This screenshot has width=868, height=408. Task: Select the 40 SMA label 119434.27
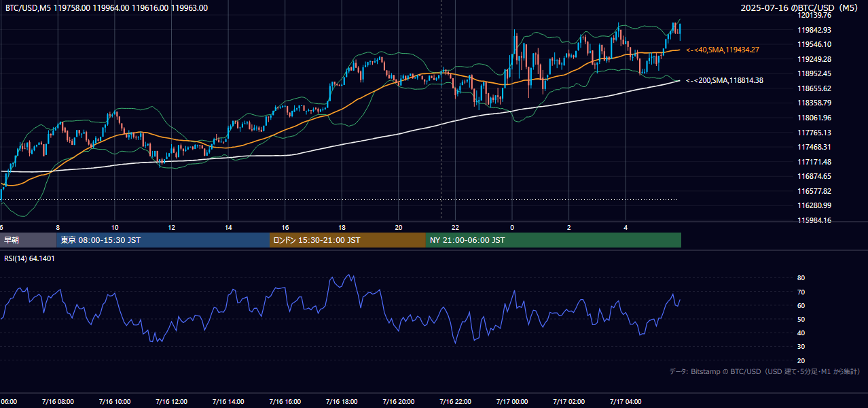723,50
